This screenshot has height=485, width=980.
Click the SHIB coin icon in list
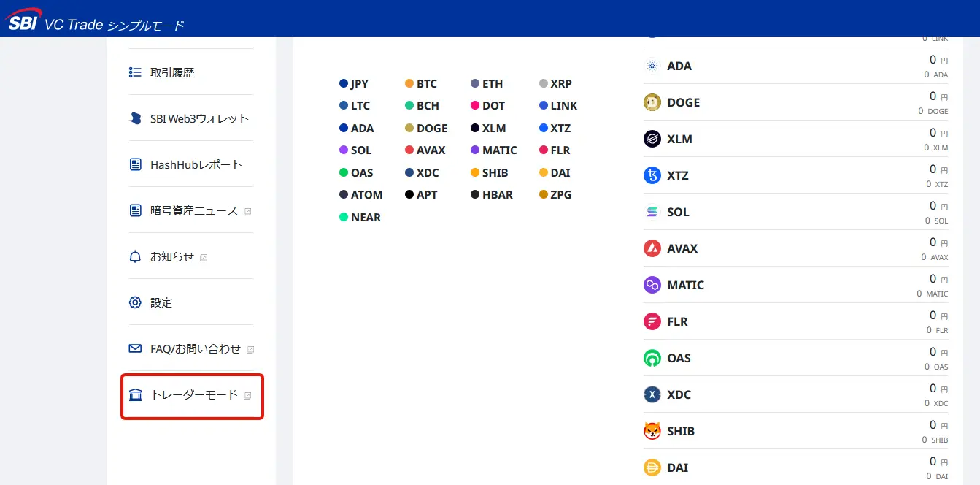pos(652,431)
